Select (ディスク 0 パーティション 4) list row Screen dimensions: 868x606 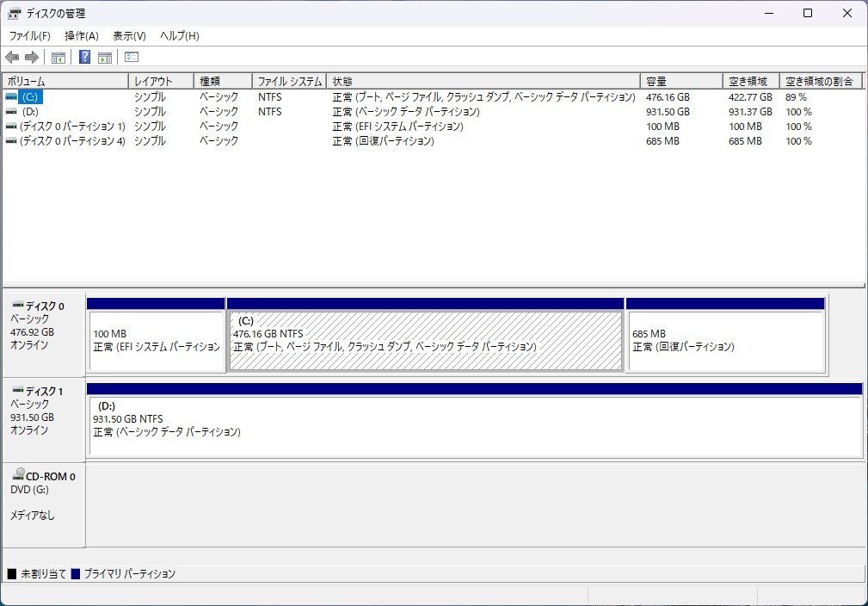72,140
